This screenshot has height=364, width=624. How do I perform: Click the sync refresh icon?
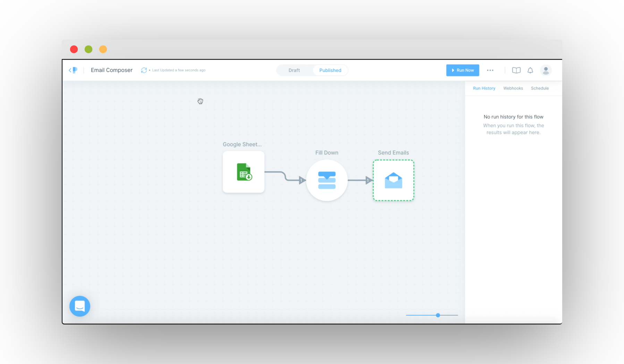pyautogui.click(x=144, y=70)
